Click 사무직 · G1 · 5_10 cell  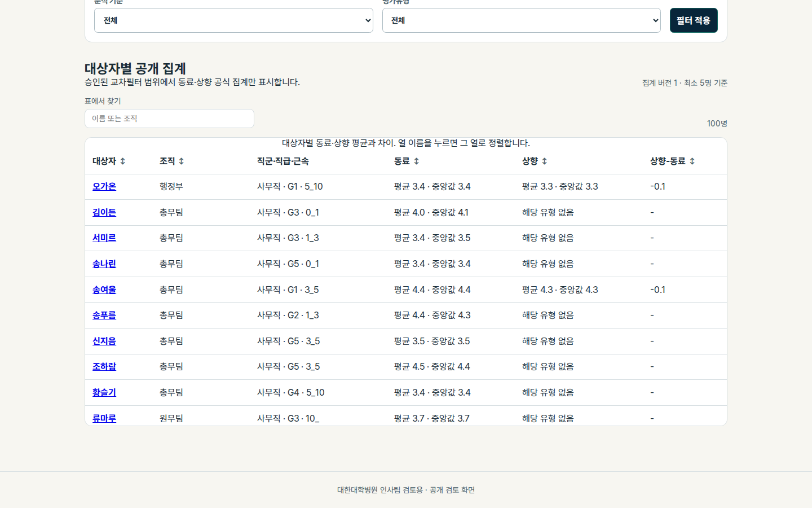click(x=290, y=187)
